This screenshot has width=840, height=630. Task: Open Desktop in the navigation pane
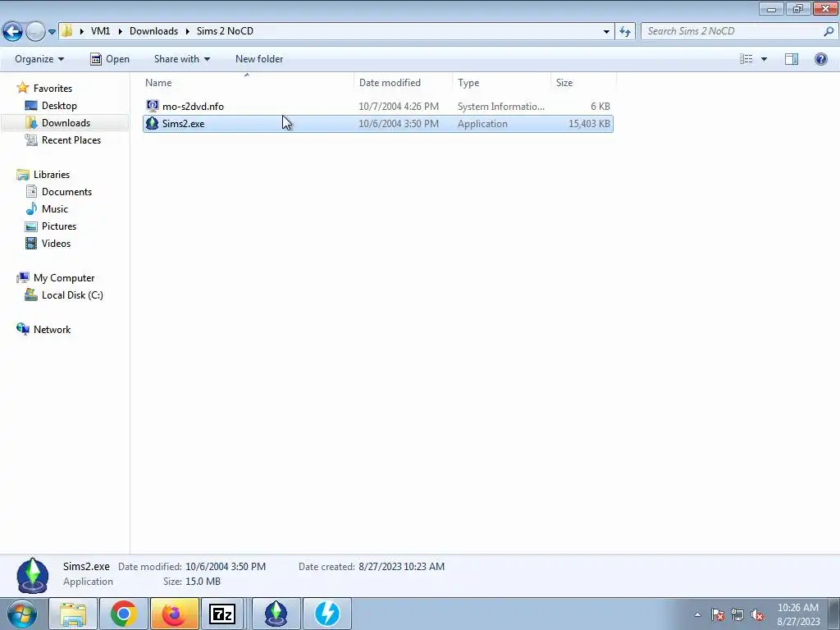(59, 106)
